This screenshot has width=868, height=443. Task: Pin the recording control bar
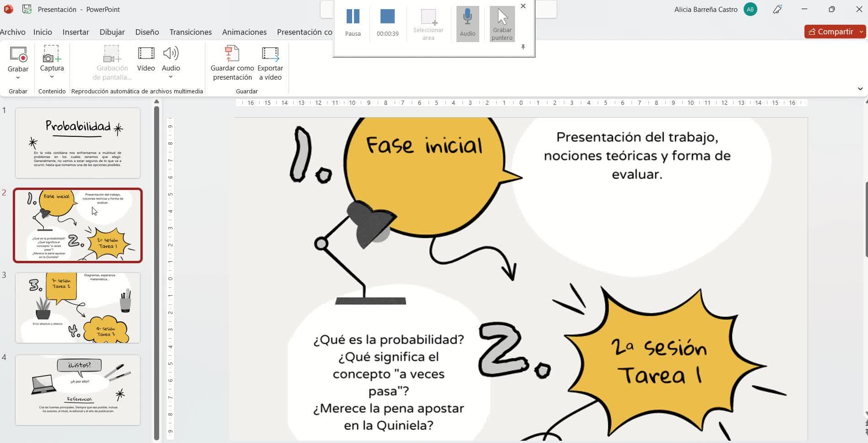pyautogui.click(x=523, y=47)
